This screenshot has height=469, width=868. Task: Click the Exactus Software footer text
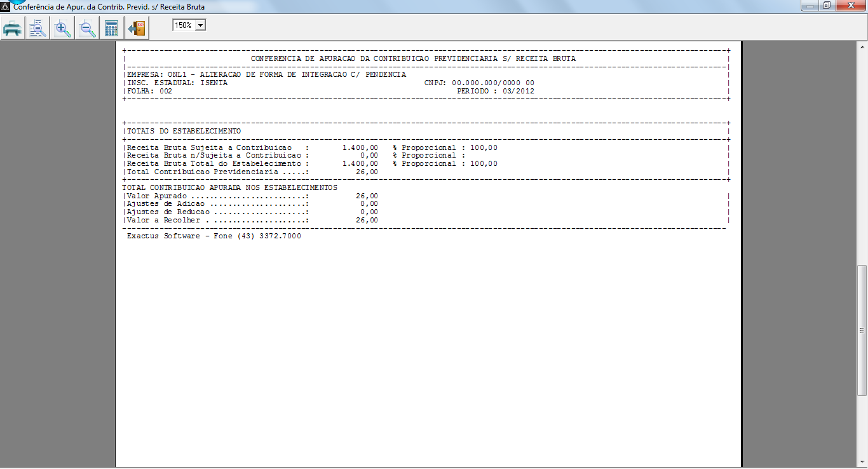214,236
